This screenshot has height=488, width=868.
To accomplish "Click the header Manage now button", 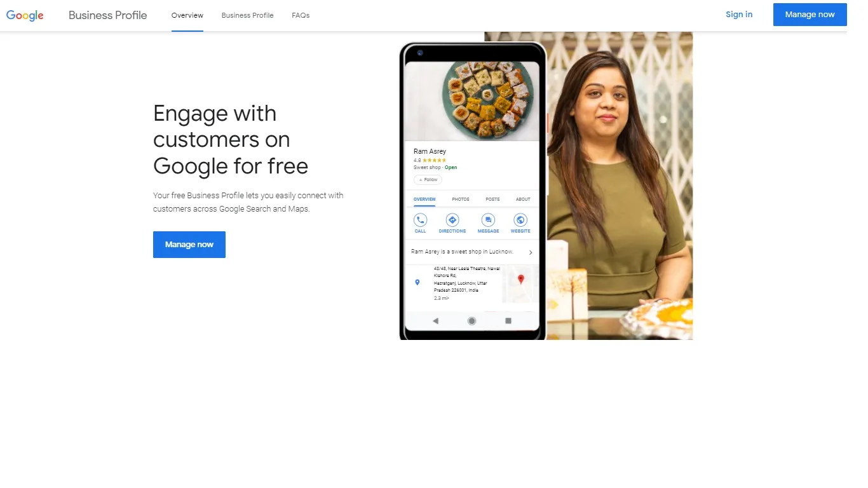I will click(810, 15).
